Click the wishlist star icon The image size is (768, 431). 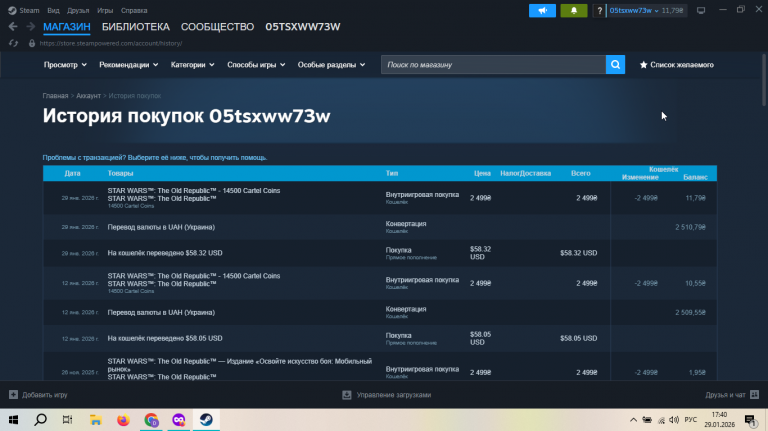644,65
